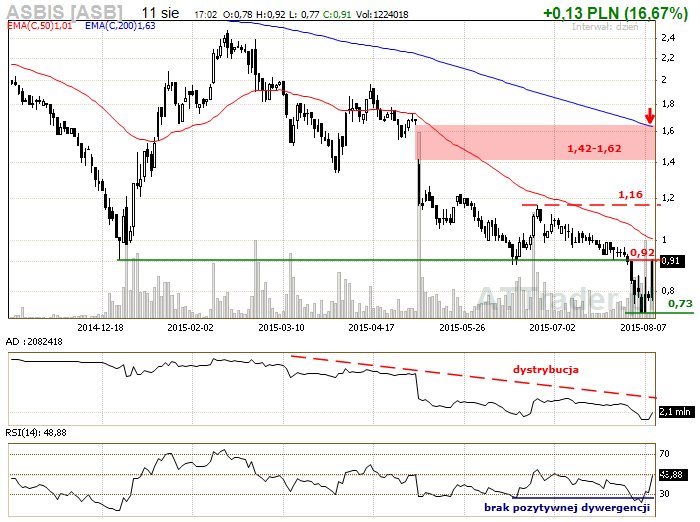This screenshot has width=700, height=522.
Task: Click the '+0,13 PLN (16,67%)' change value
Action: pyautogui.click(x=615, y=13)
